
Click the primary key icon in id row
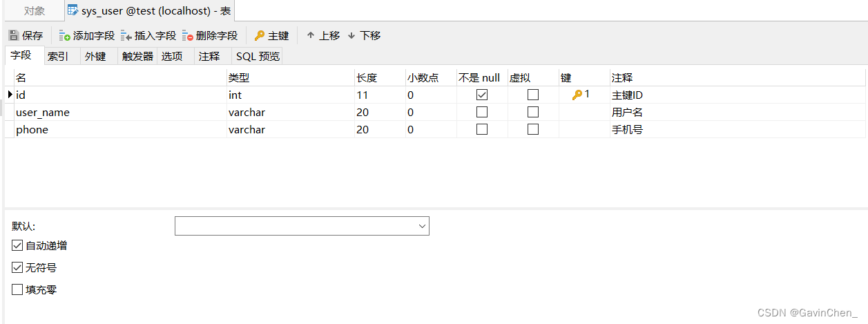click(x=577, y=95)
